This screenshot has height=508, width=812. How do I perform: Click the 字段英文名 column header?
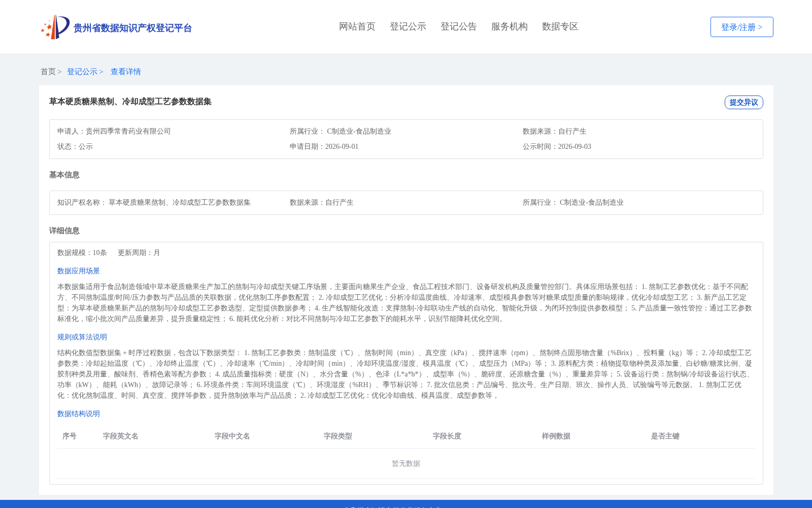[x=121, y=436]
